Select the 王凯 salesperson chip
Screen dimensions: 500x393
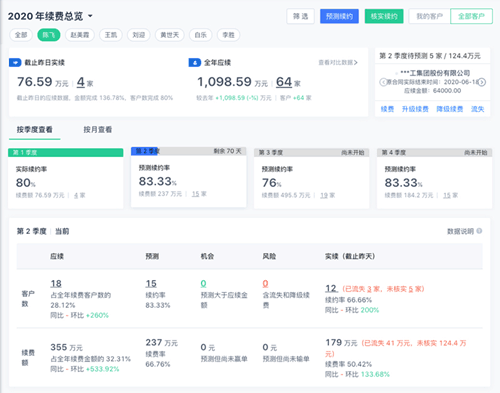(111, 35)
